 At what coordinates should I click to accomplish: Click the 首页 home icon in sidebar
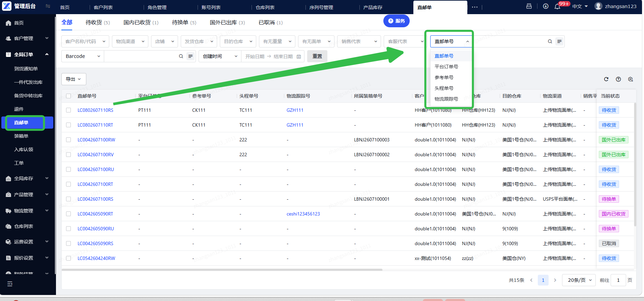pos(8,23)
